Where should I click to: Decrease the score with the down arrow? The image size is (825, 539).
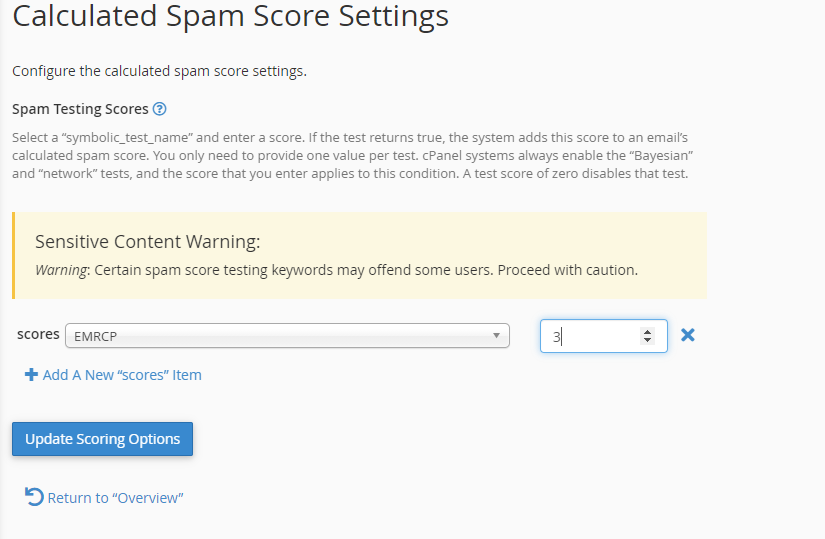click(648, 341)
